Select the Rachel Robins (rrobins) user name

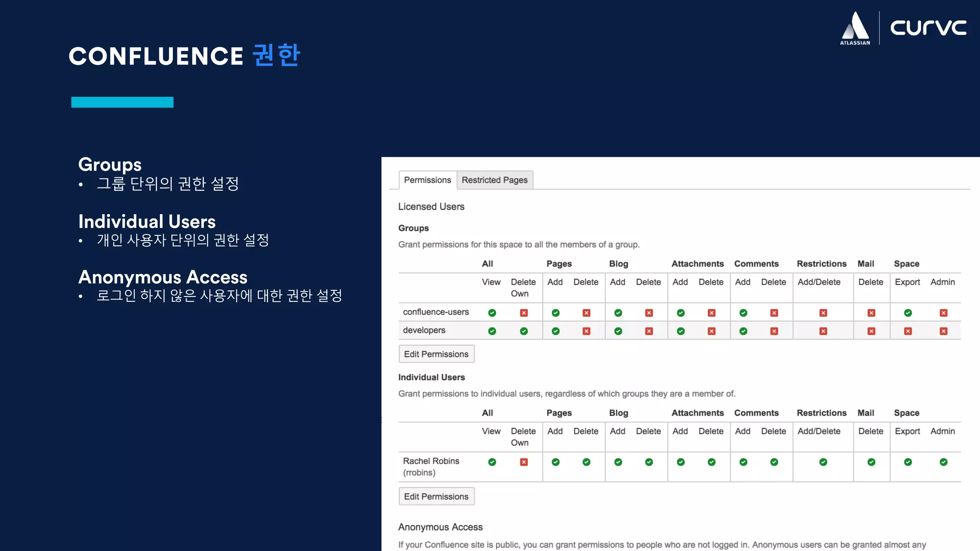click(431, 466)
